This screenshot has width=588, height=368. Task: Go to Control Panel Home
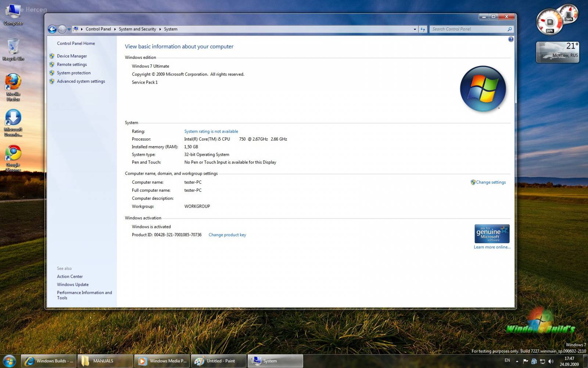click(76, 43)
